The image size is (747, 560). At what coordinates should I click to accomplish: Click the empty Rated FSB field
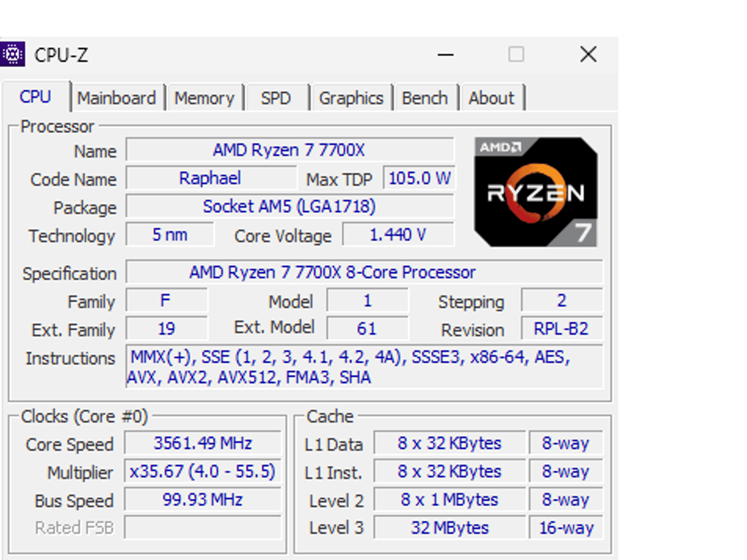pyautogui.click(x=203, y=527)
